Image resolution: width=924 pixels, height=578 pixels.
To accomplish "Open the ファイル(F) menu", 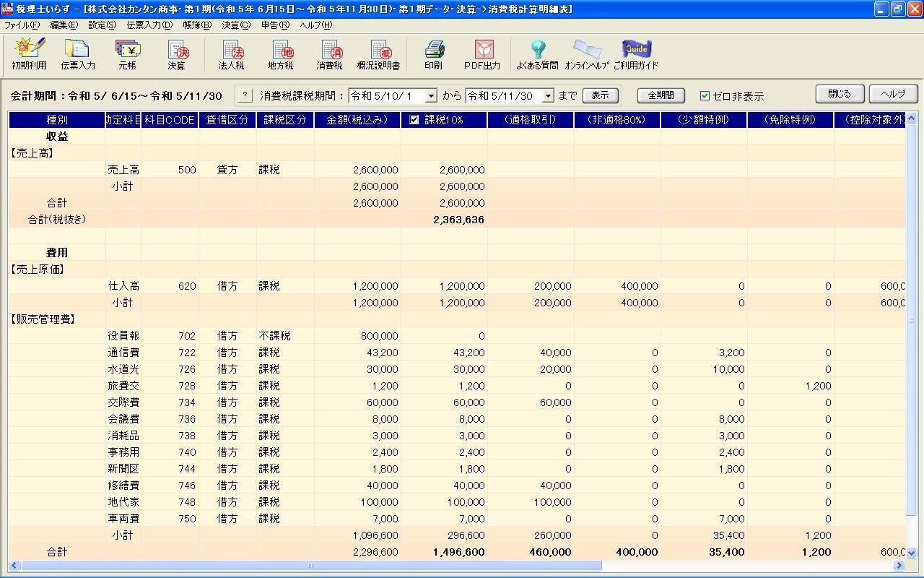I will pos(22,25).
